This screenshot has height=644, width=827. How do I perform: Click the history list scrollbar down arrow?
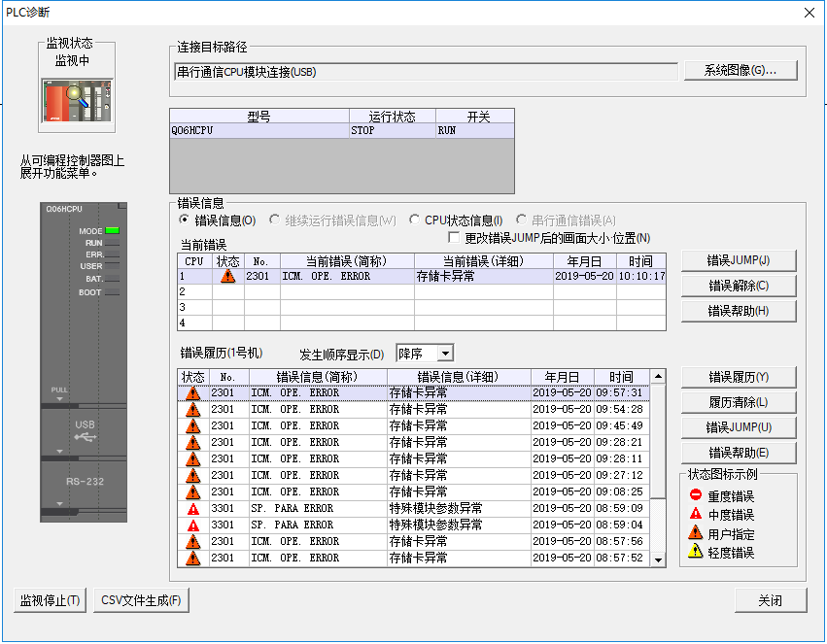pos(658,559)
